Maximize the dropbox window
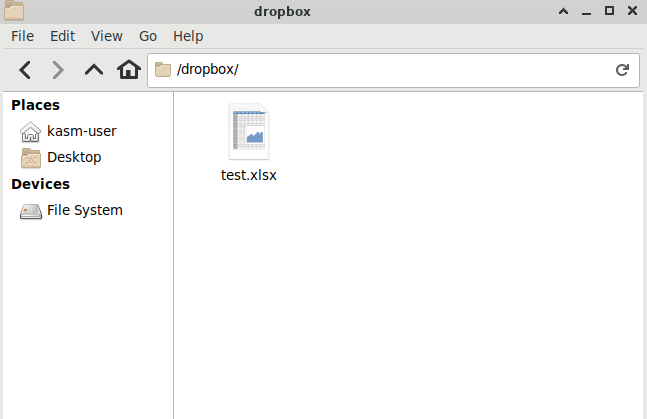Viewport: 647px width, 419px height. pos(610,11)
